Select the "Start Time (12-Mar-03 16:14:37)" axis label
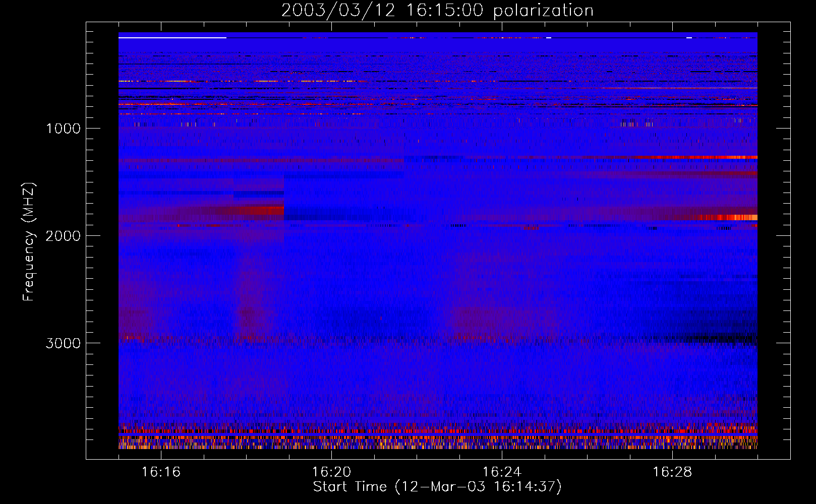 coord(437,487)
